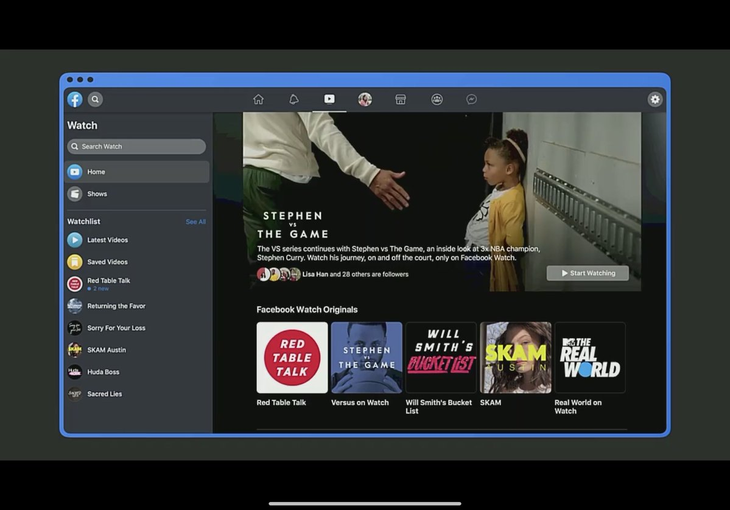Screen dimensions: 730x510
Task: Open the Marketplace storefront icon
Action: [x=400, y=99]
